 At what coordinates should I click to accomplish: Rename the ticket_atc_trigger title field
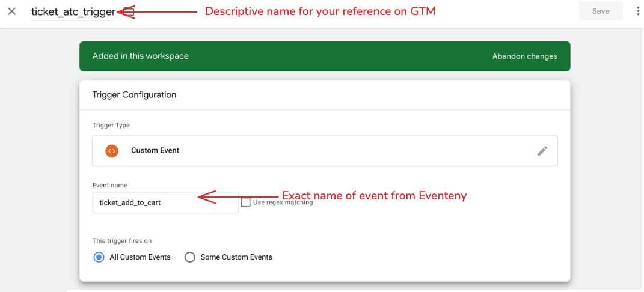pyautogui.click(x=73, y=12)
